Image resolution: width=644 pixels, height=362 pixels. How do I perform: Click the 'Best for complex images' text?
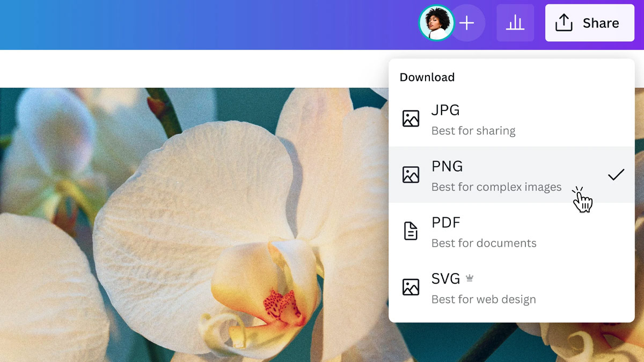(x=496, y=187)
